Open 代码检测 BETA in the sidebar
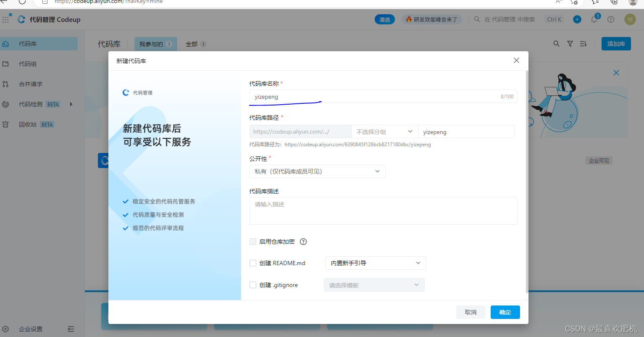The image size is (644, 337). [x=39, y=104]
